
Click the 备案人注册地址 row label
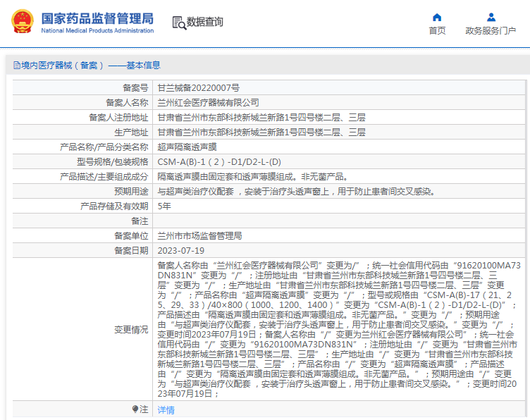pos(118,118)
